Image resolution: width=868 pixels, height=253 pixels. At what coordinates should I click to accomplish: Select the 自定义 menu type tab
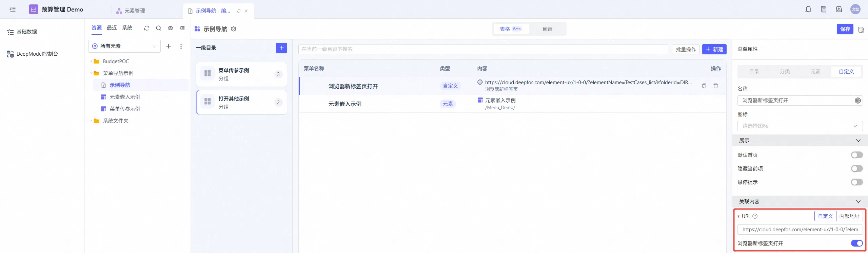pyautogui.click(x=846, y=72)
